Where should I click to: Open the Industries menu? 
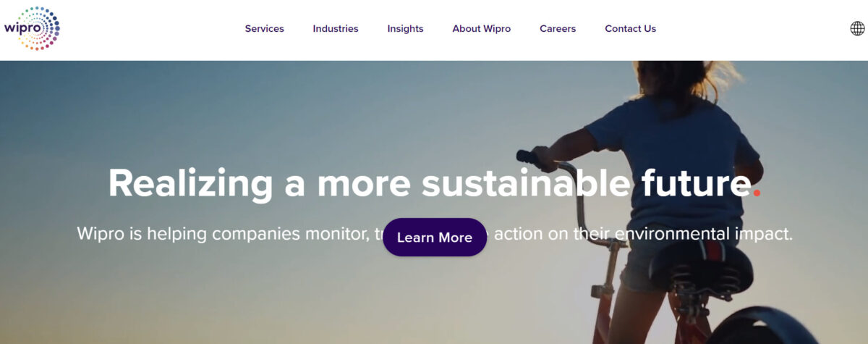coord(336,29)
